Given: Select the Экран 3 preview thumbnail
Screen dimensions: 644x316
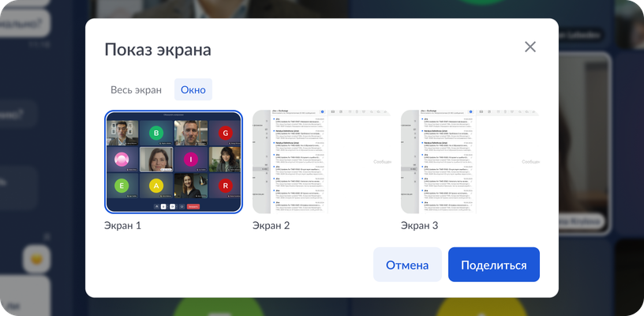Looking at the screenshot, I should (x=470, y=162).
